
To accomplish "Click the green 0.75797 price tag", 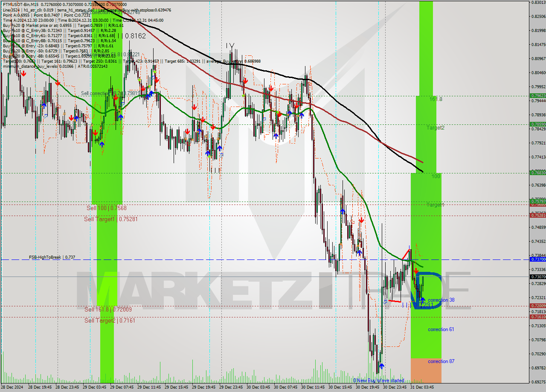I will point(537,201).
